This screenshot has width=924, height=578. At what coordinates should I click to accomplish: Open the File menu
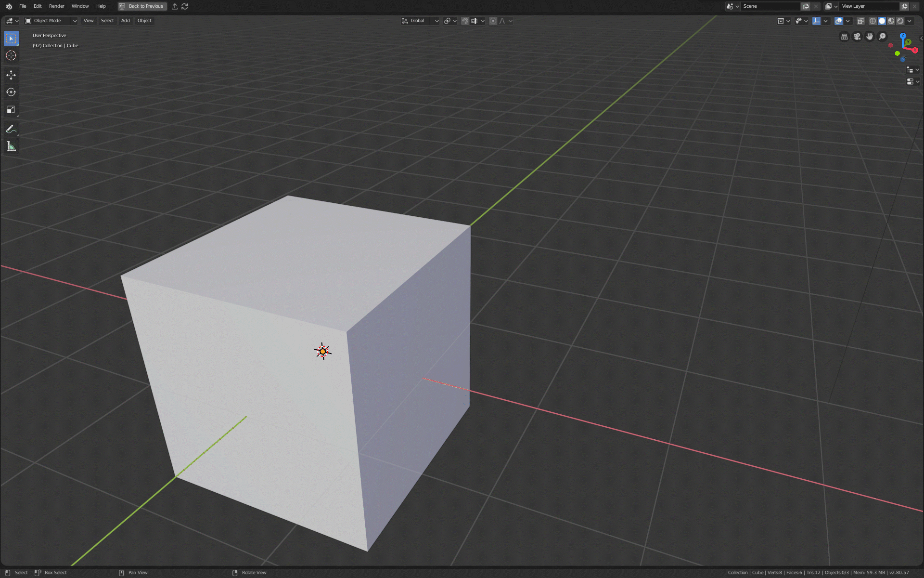pyautogui.click(x=23, y=6)
